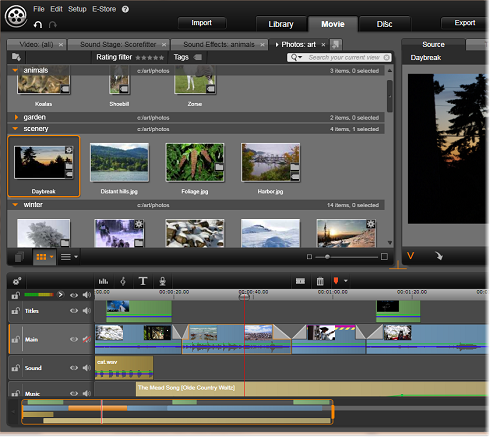Hide the Sound track eye icon
This screenshot has height=438, width=491.
tap(74, 368)
